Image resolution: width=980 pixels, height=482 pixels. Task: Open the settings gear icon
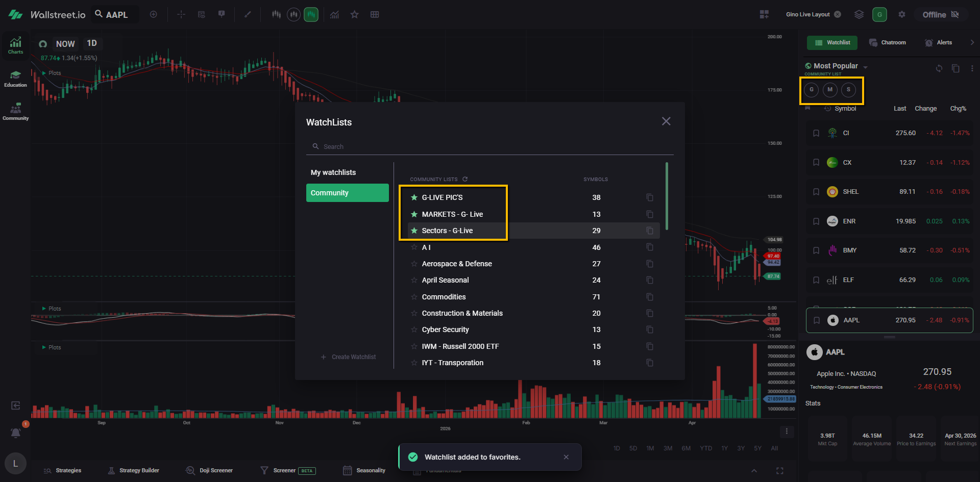(x=902, y=15)
